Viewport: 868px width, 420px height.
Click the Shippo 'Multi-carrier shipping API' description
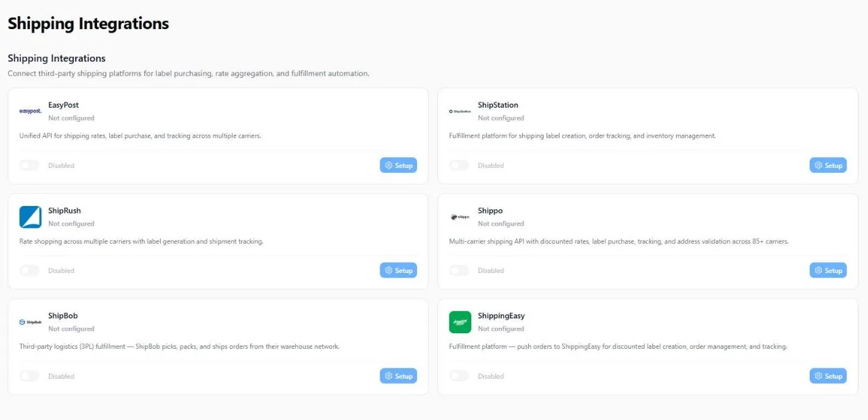click(618, 241)
